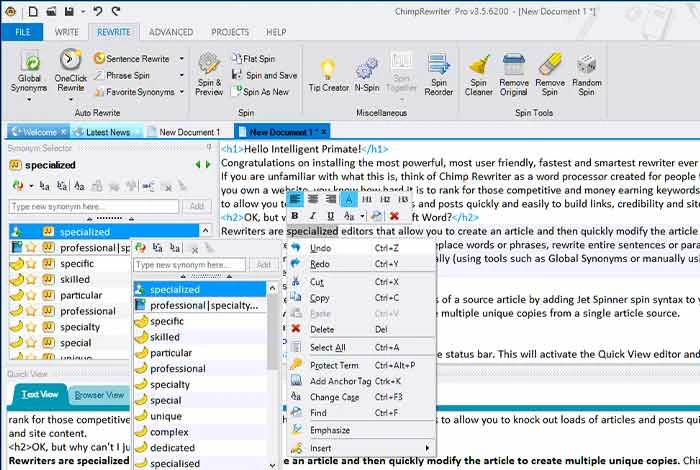Viewport: 700px width, 470px height.
Task: Open Spin Reorder tool
Action: 438,74
